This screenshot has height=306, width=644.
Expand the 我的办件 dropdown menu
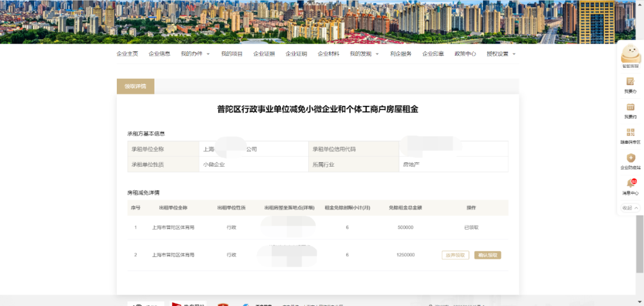pos(196,54)
